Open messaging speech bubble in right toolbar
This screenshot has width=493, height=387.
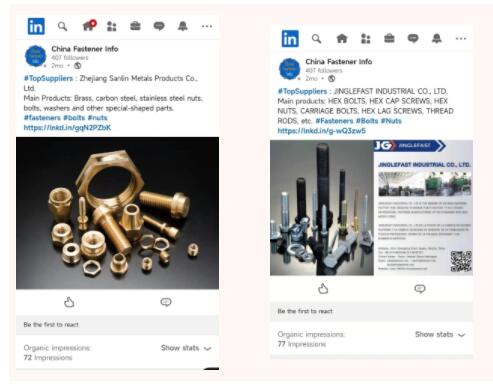(413, 39)
